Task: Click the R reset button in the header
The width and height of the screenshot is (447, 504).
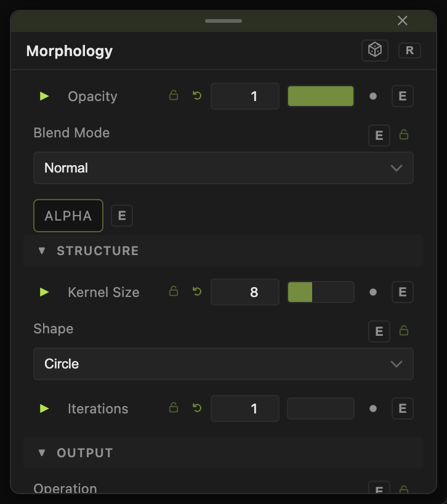Action: pyautogui.click(x=409, y=51)
